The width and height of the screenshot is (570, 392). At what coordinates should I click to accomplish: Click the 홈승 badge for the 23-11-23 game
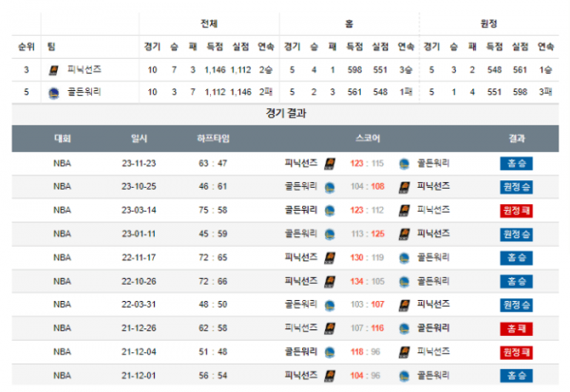516,163
